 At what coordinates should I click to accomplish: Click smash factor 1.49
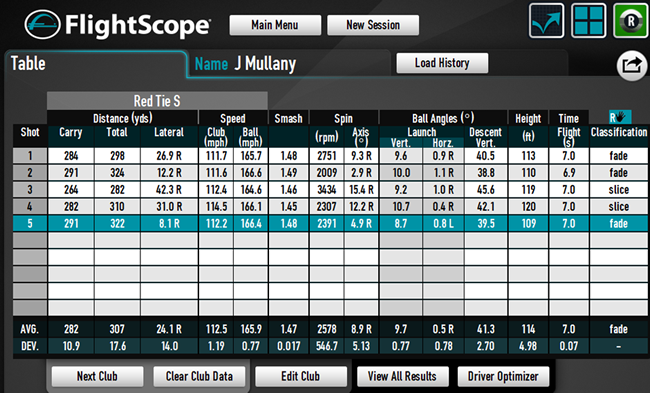click(x=289, y=173)
